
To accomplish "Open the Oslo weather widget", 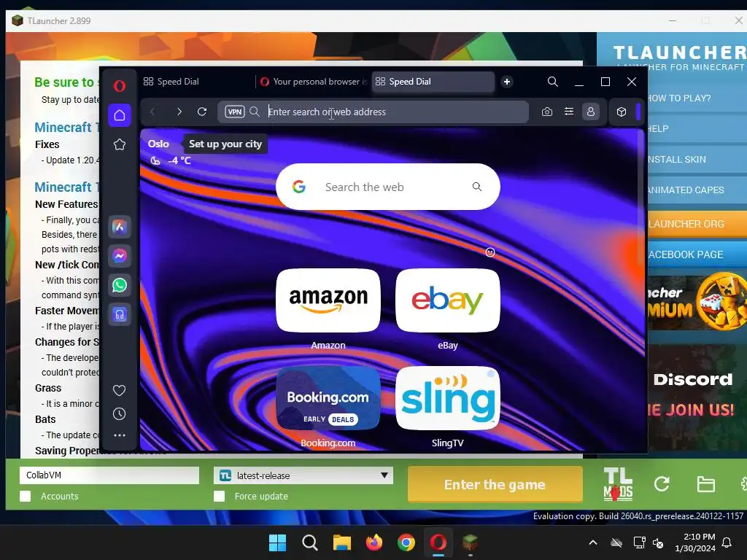I will click(x=169, y=152).
